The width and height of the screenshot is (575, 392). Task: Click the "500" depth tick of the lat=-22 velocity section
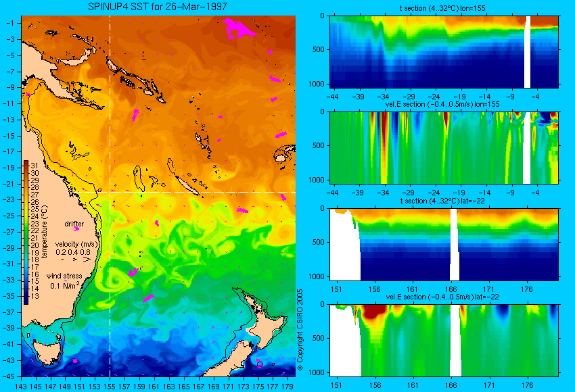tap(319, 338)
